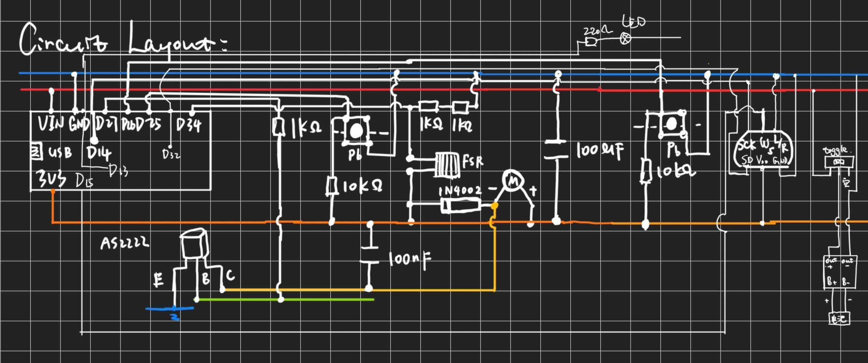Click the D13 pin label
The image size is (868, 363).
[119, 171]
